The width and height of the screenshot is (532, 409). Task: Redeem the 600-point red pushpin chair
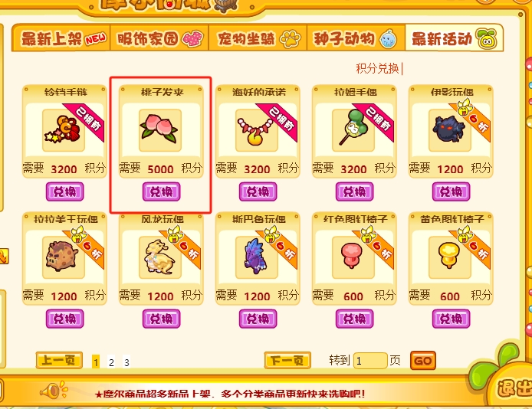click(355, 319)
